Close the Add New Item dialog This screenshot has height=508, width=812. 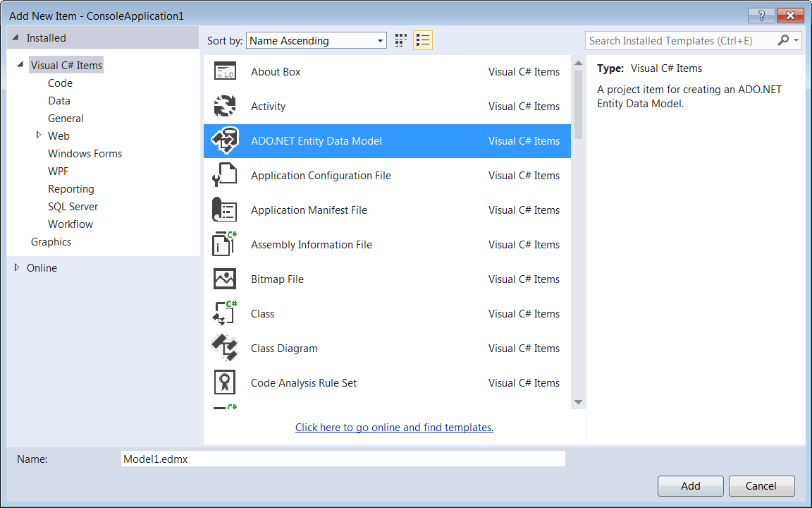790,16
